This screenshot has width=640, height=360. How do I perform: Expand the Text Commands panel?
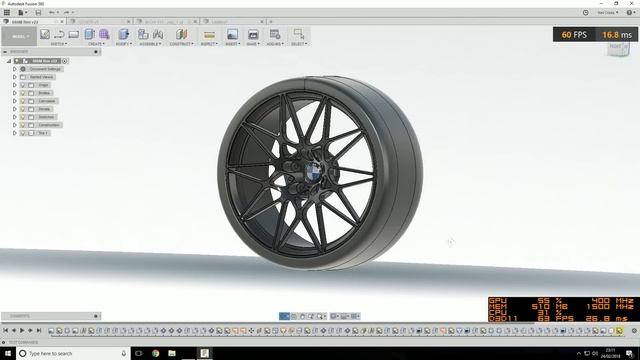click(x=4, y=342)
